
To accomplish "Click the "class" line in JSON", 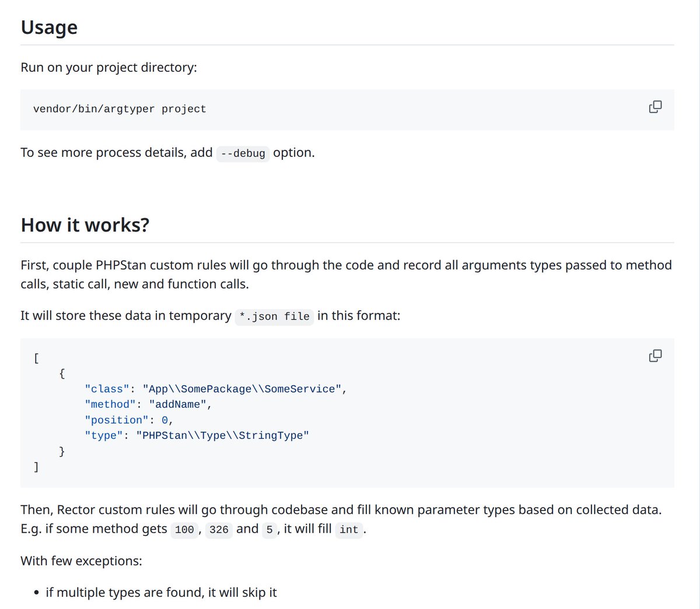I will tap(215, 389).
